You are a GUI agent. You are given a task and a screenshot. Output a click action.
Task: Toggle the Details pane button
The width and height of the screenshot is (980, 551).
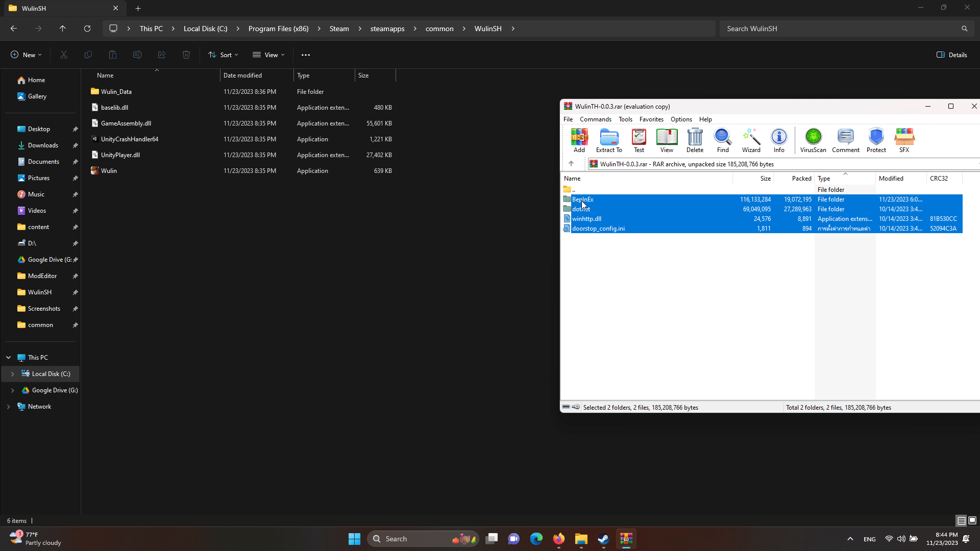point(952,55)
